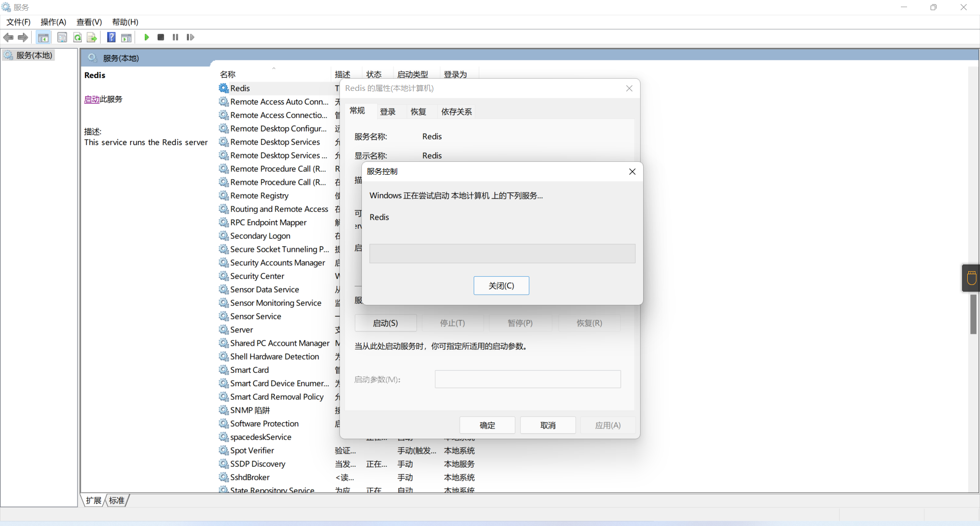The image size is (980, 526).
Task: Click the 启动 link to start this service
Action: coord(92,99)
